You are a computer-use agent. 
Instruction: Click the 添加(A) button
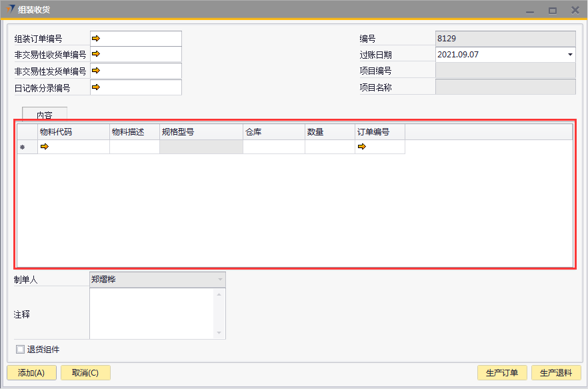pos(31,373)
